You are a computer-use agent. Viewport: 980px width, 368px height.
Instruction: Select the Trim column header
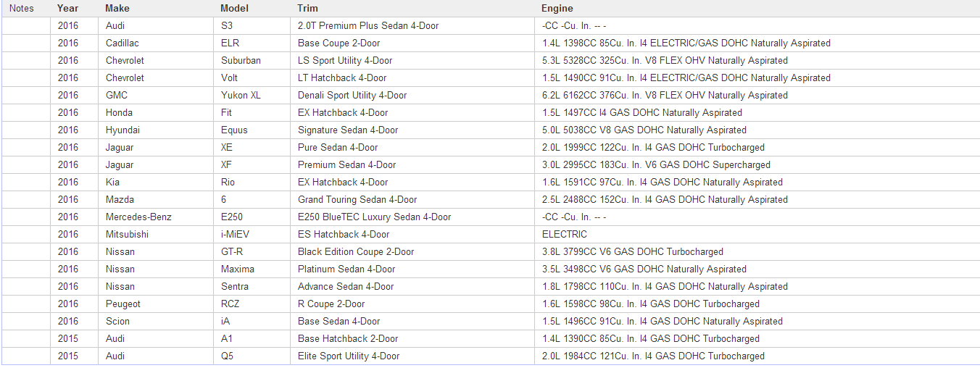[x=307, y=9]
